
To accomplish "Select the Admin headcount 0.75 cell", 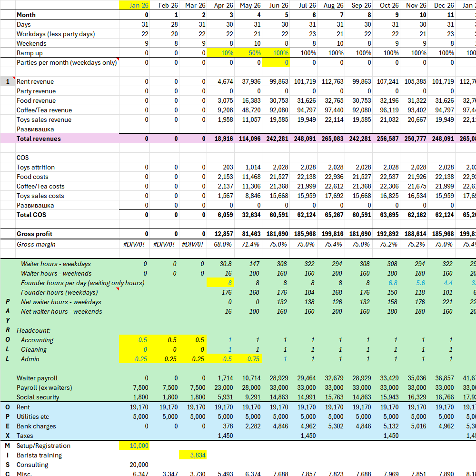I will click(x=248, y=359).
